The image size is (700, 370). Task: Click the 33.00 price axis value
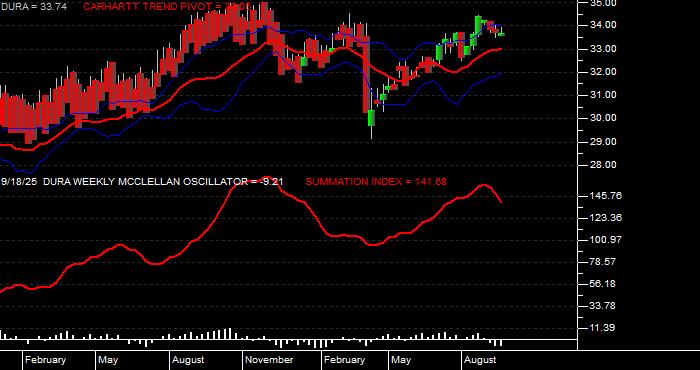pos(603,49)
